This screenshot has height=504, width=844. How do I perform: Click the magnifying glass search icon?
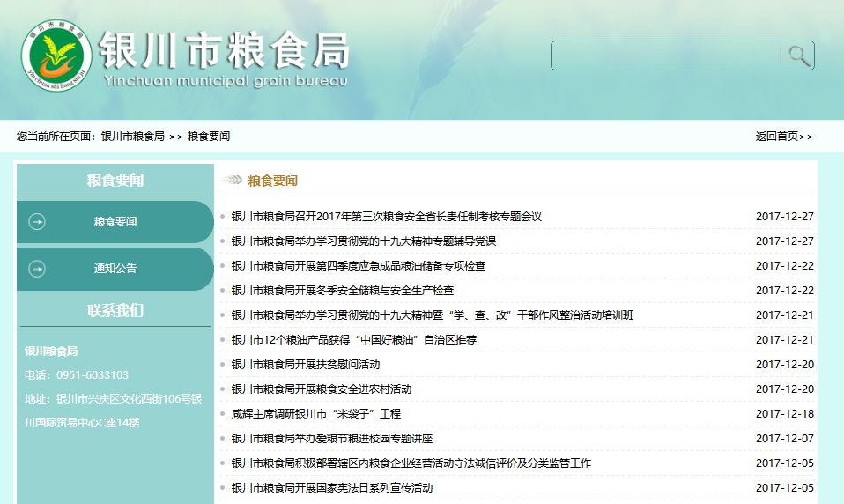tap(798, 56)
